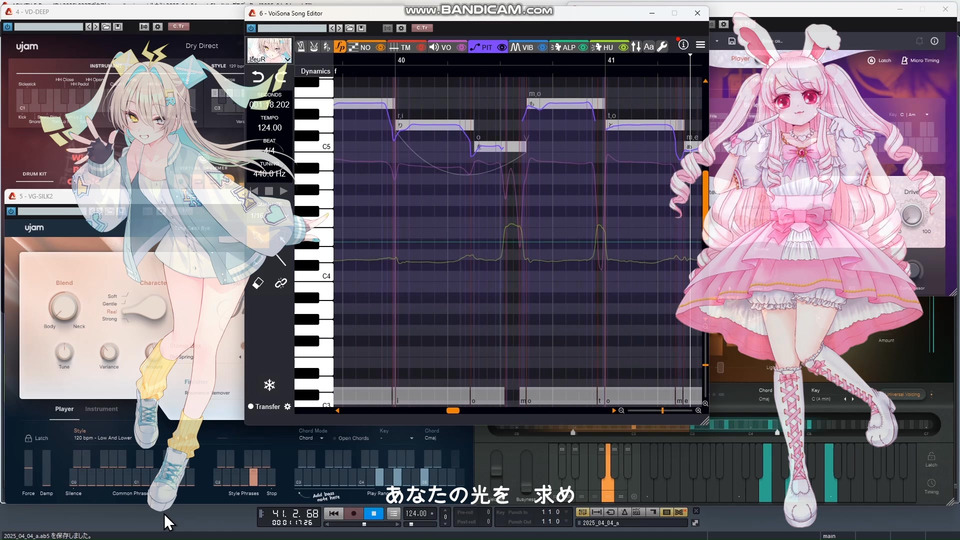Click the next preset arrow in VoiSona header
This screenshot has height=540, width=960.
(340, 28)
